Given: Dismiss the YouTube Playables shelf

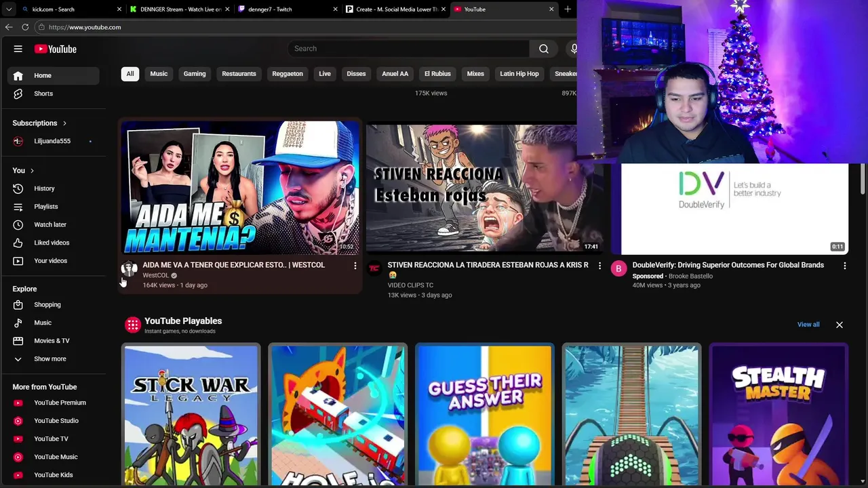Looking at the screenshot, I should [839, 325].
